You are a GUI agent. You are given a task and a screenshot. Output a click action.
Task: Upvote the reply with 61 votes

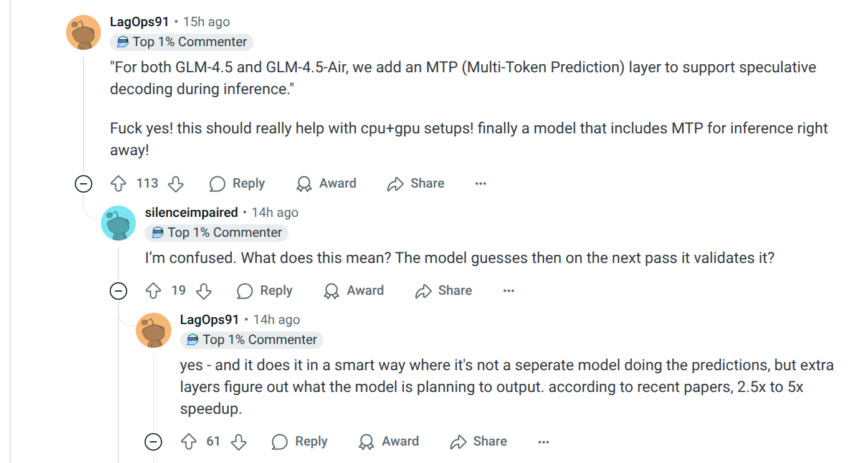[x=188, y=442]
